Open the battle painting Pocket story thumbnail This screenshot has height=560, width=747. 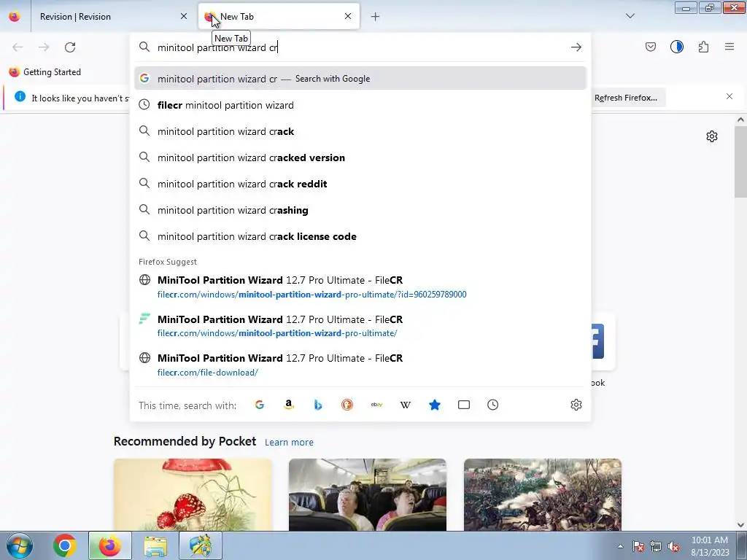click(543, 494)
